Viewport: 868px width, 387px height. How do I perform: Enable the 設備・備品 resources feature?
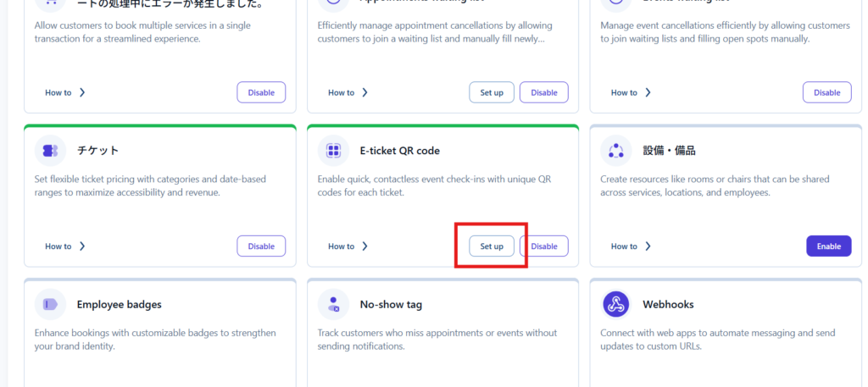(x=828, y=246)
